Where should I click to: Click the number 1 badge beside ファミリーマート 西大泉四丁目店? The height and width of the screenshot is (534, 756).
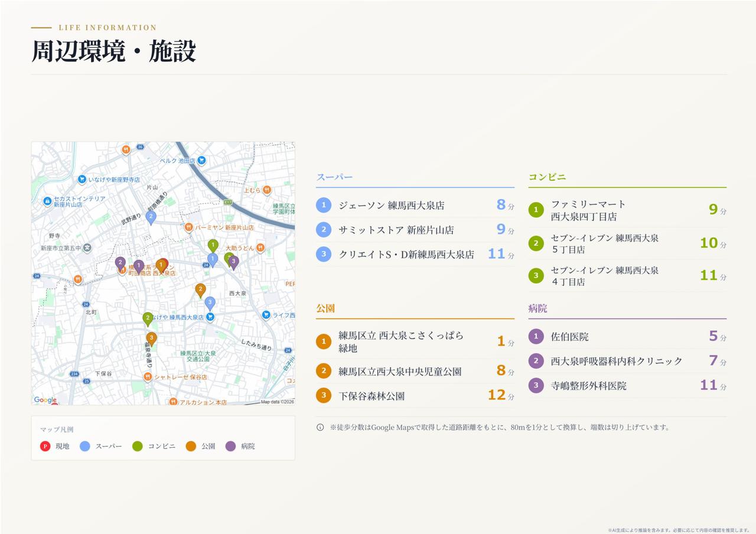click(536, 210)
